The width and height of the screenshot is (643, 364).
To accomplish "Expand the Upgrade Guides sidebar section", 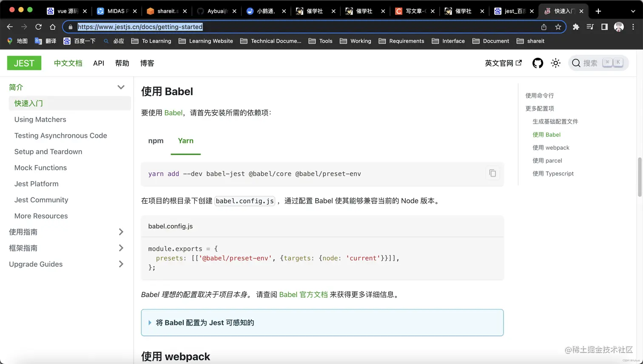I will point(121,264).
